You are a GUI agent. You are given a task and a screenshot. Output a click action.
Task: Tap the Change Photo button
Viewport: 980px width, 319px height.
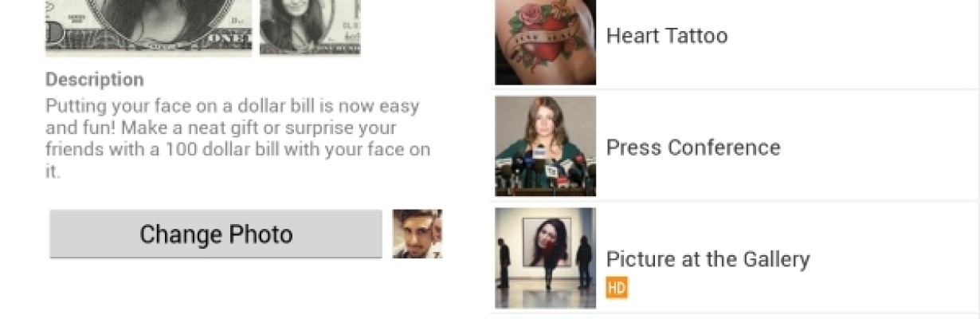tap(215, 234)
